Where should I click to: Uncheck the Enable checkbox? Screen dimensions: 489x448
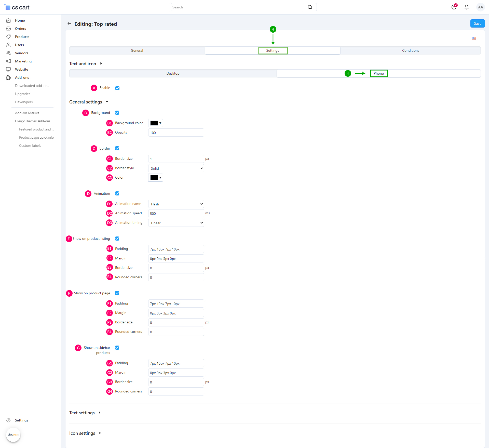(x=117, y=88)
